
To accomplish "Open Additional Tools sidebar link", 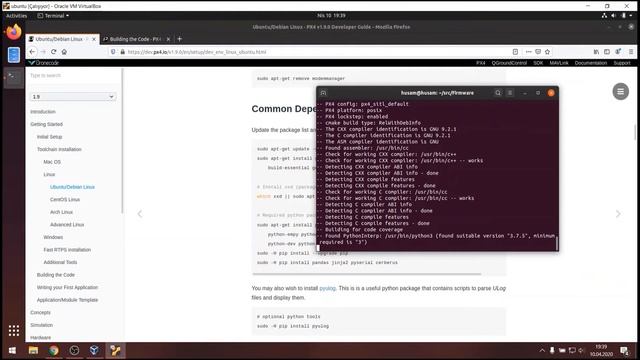I will [x=60, y=262].
